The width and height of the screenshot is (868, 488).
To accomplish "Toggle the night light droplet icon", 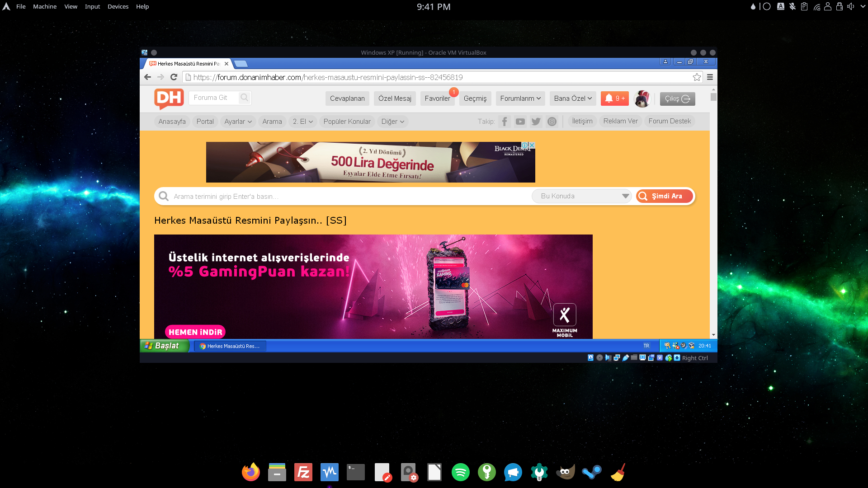I will [x=753, y=6].
